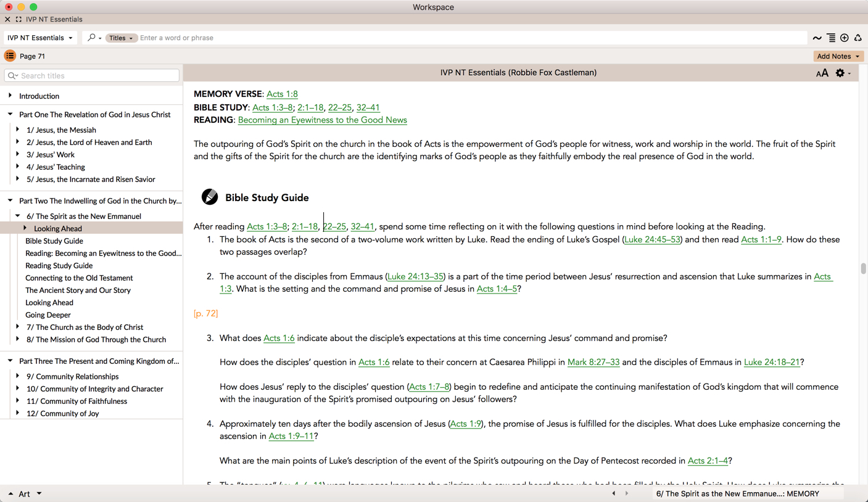Viewport: 868px width, 502px height.
Task: Expand the highlighted Looking Ahead entry
Action: [25, 228]
